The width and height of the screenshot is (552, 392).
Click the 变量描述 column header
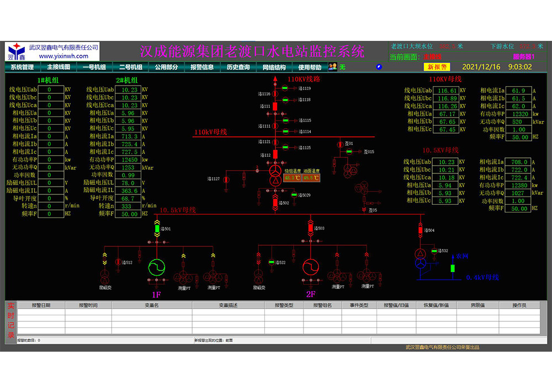228,305
